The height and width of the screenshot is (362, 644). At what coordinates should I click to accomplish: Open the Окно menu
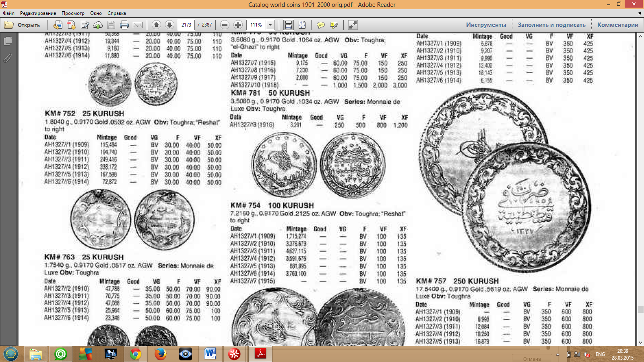[x=96, y=13]
